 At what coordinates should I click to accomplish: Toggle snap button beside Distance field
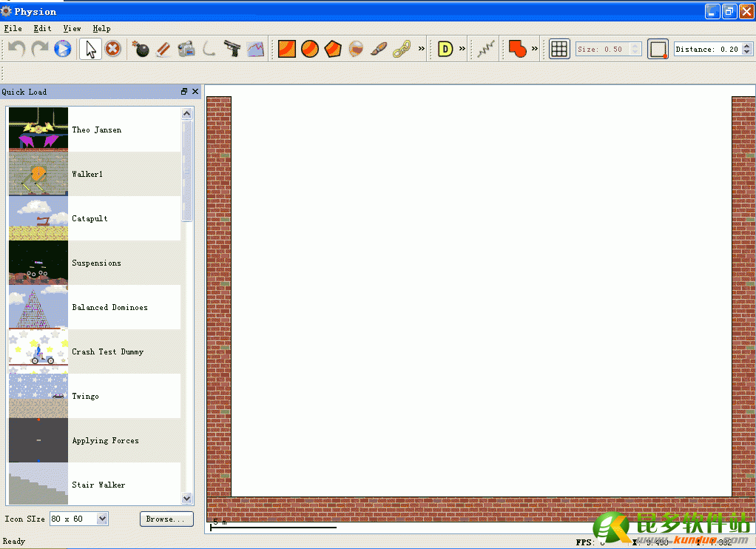tap(658, 50)
